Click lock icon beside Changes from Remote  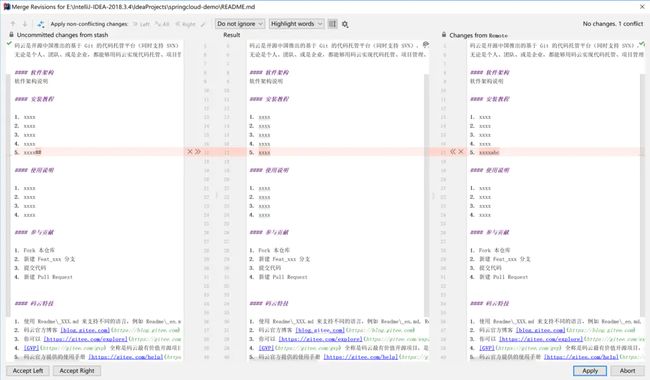(444, 35)
